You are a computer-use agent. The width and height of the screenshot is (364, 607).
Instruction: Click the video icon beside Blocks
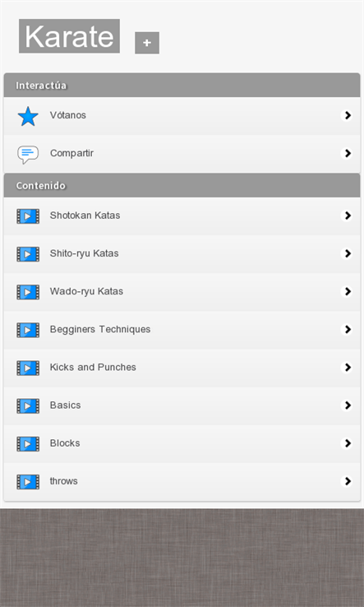click(28, 443)
